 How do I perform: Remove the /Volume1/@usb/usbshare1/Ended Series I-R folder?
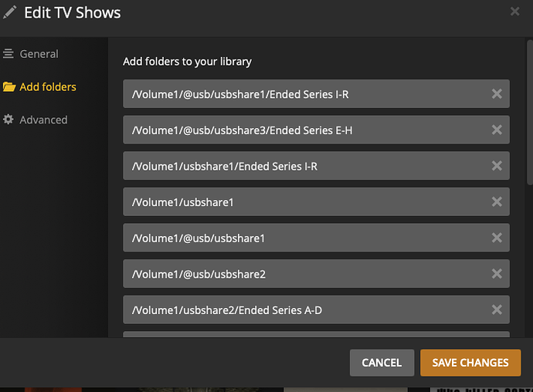click(497, 94)
